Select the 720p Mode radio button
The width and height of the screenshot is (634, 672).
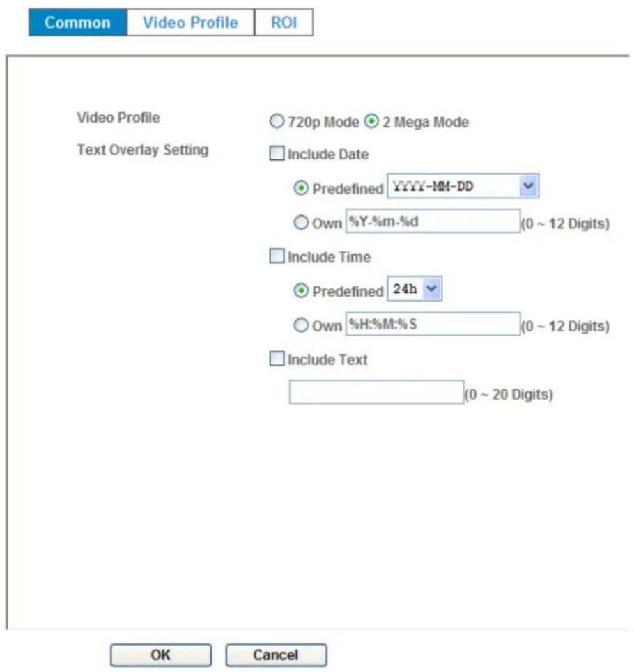pyautogui.click(x=277, y=122)
